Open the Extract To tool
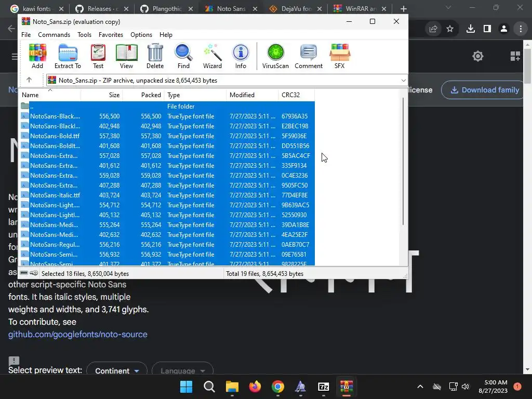Screen dimensions: 532x399 [x=68, y=56]
